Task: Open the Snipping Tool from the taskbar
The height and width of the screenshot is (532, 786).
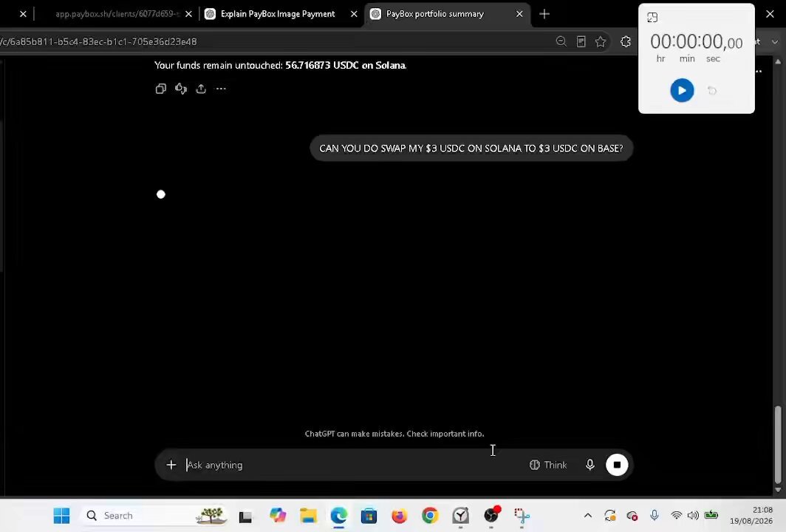Action: point(522,516)
